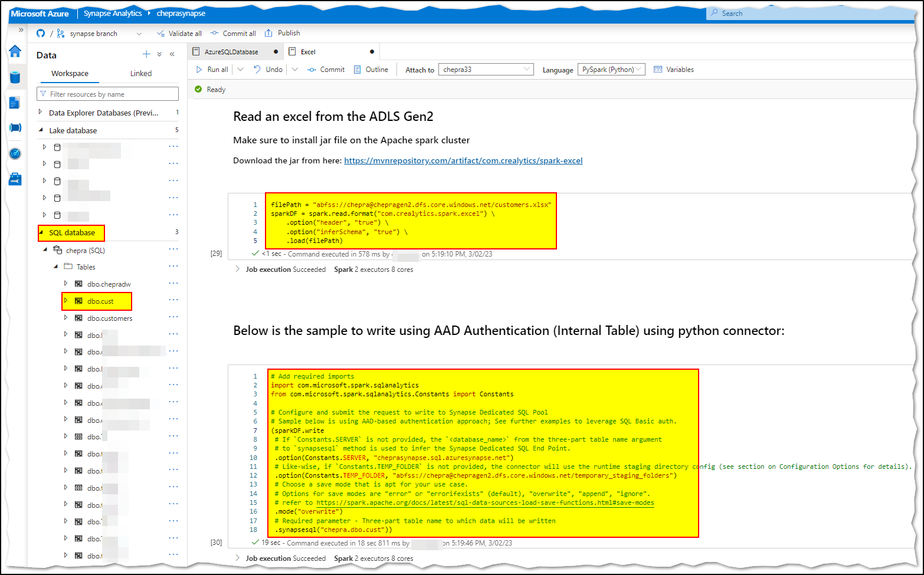The height and width of the screenshot is (575, 924).
Task: Open the mvnrepository spark-excel link
Action: (x=463, y=160)
